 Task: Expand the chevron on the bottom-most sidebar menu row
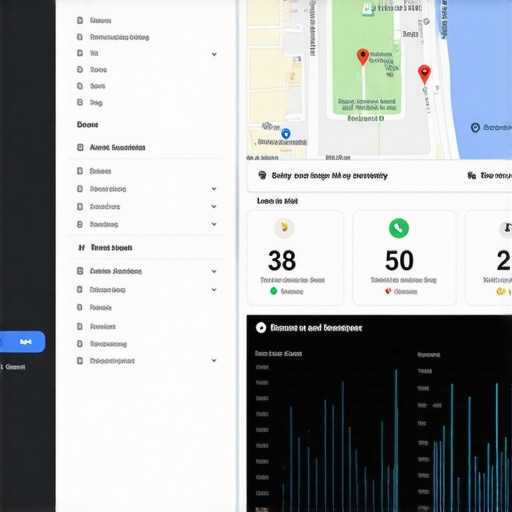coord(214,360)
